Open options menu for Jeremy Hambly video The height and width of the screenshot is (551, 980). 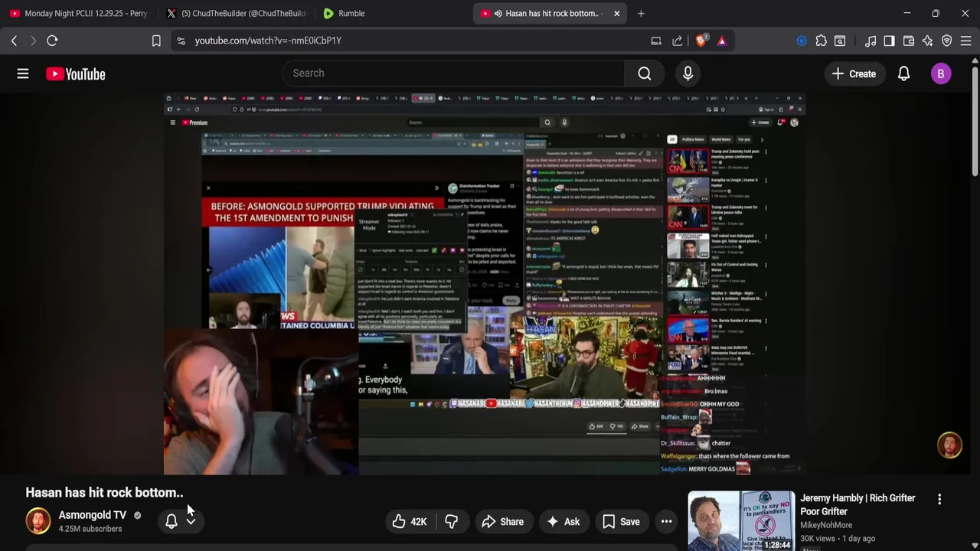click(x=939, y=499)
